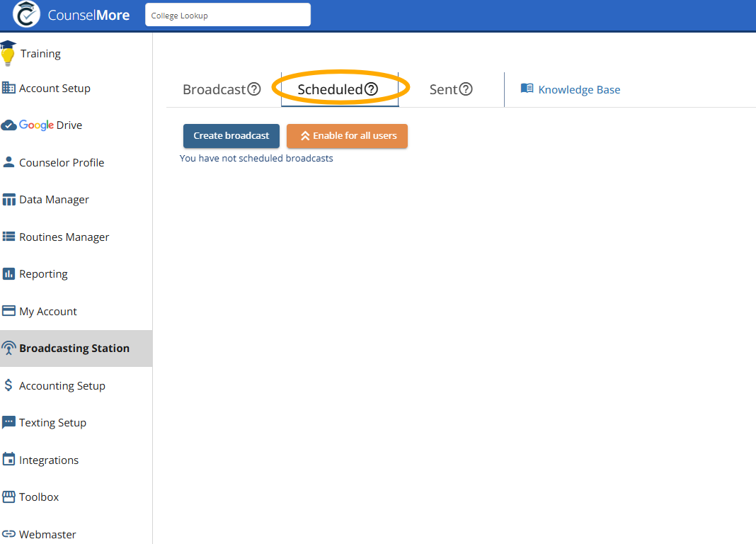Click the Routines Manager list icon
This screenshot has height=544, width=756.
[x=8, y=237]
